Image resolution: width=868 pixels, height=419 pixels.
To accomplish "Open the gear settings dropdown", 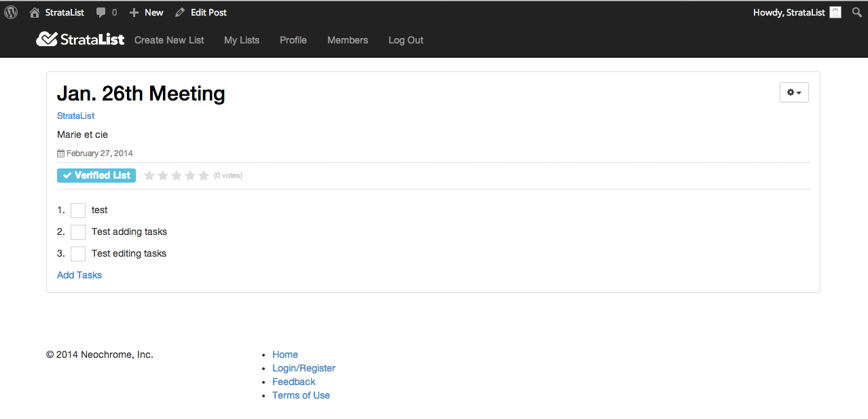I will point(794,92).
